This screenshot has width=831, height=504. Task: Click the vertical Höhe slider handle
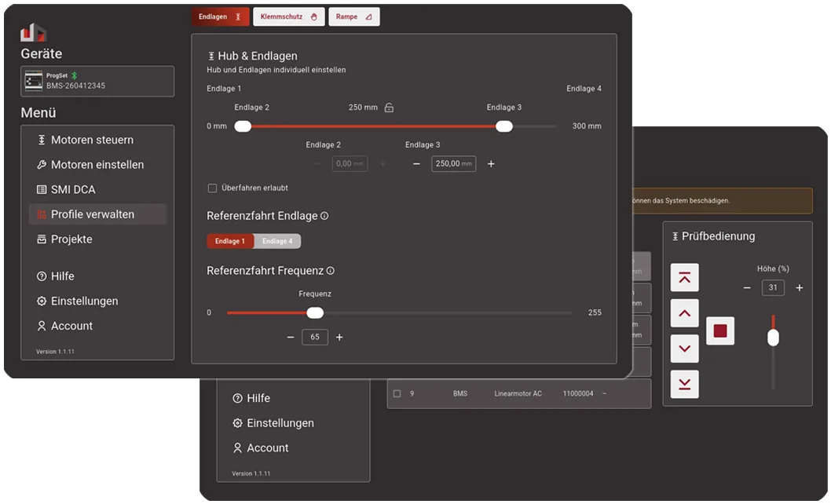coord(773,338)
